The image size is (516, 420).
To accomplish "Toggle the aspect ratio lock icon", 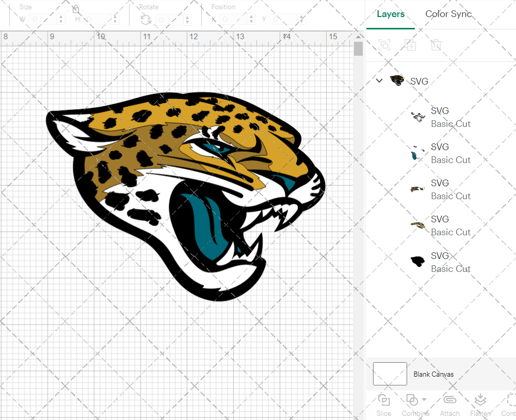I will click(76, 9).
